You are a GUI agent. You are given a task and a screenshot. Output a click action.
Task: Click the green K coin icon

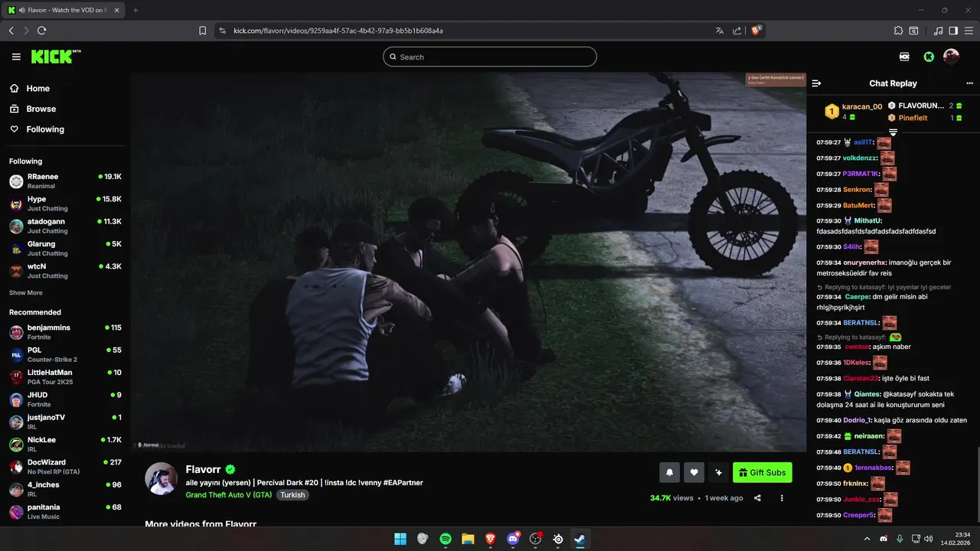tap(928, 57)
